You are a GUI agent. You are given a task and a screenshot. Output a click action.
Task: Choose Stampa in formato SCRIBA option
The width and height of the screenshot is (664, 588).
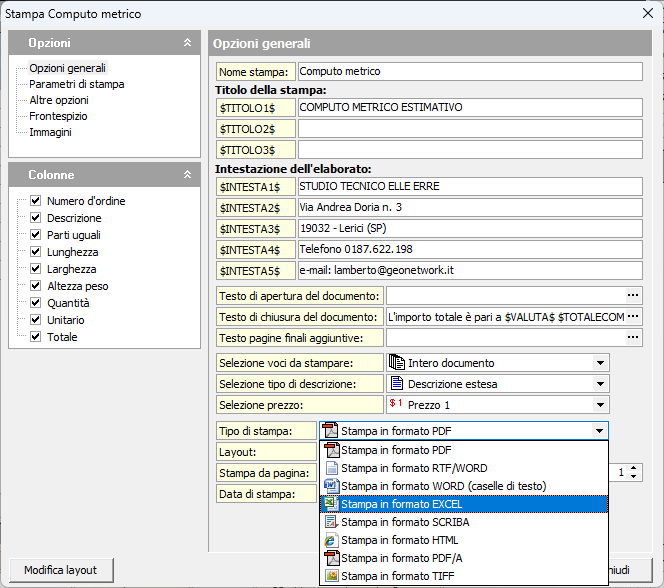pos(405,522)
